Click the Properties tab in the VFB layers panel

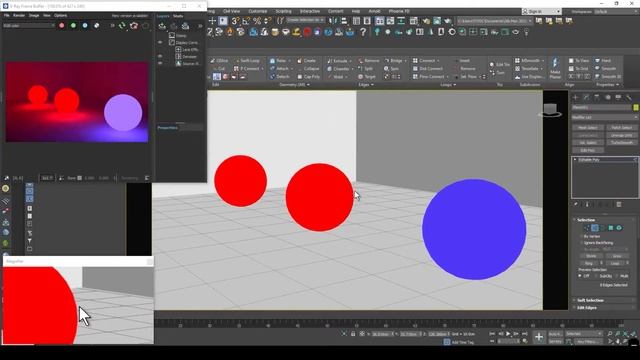click(168, 128)
